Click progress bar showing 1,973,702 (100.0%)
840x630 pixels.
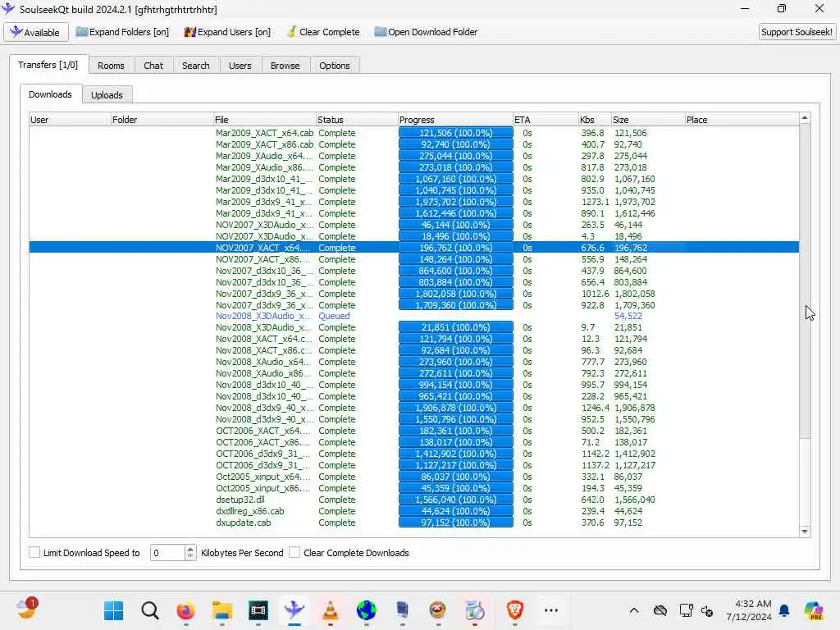(x=456, y=202)
